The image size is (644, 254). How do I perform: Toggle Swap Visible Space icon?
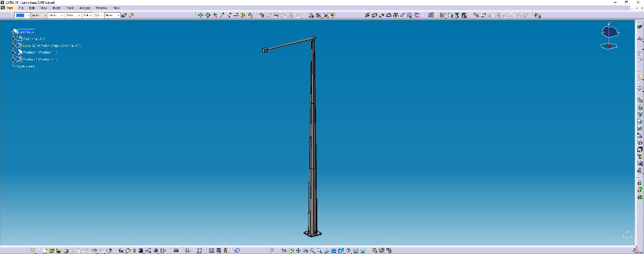(x=363, y=250)
